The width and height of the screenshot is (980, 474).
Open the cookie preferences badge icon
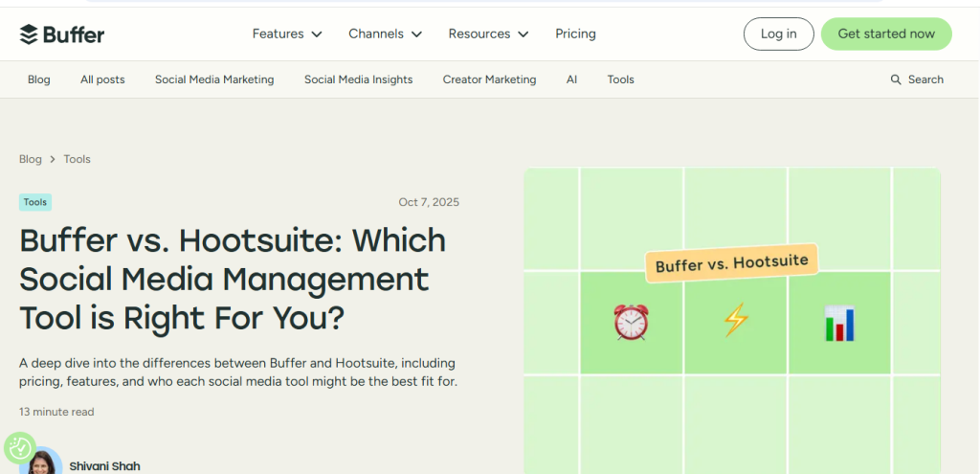pyautogui.click(x=19, y=448)
